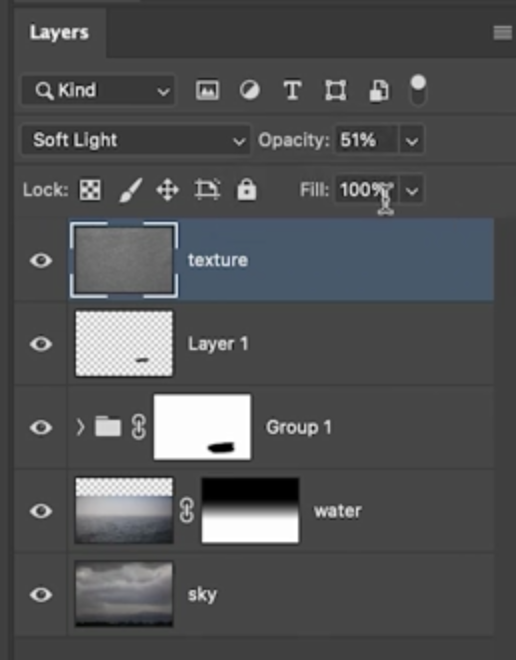Filter for shape layers
Viewport: 516px width, 660px height.
[335, 90]
